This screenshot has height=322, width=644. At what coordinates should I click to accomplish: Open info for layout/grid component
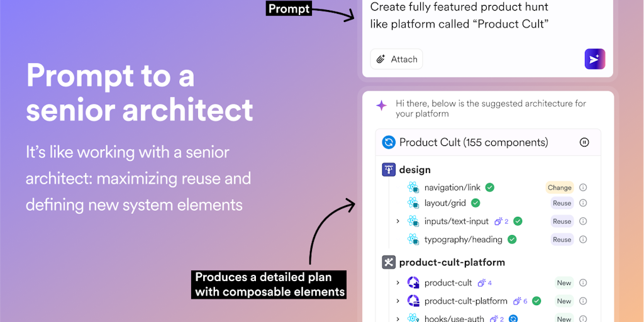[x=583, y=203]
